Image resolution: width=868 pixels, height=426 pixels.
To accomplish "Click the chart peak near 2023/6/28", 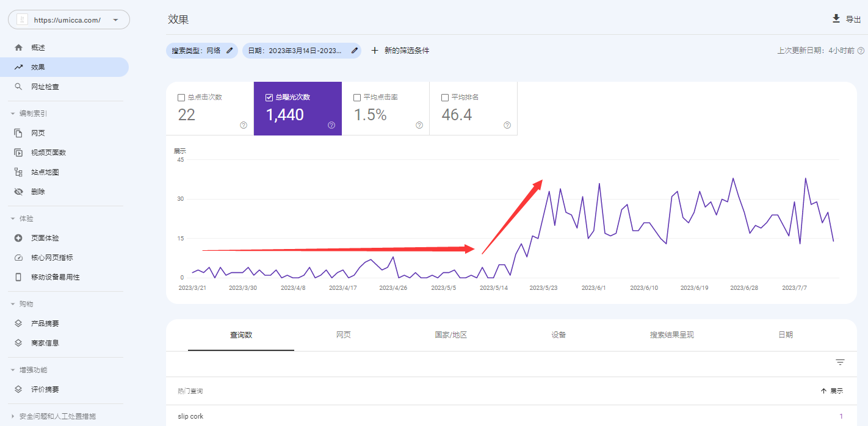I will (x=732, y=179).
